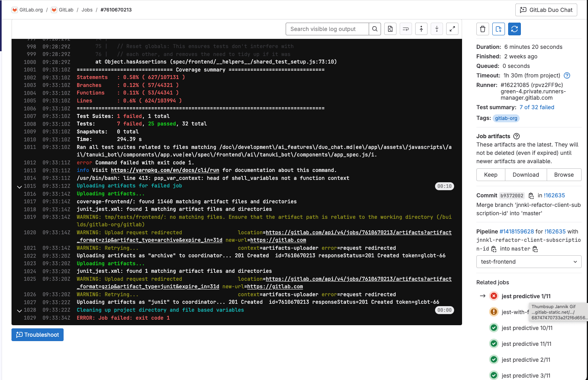Viewport: 588px width, 380px height.
Task: Click the gitlab-org tag badge
Action: (x=506, y=118)
